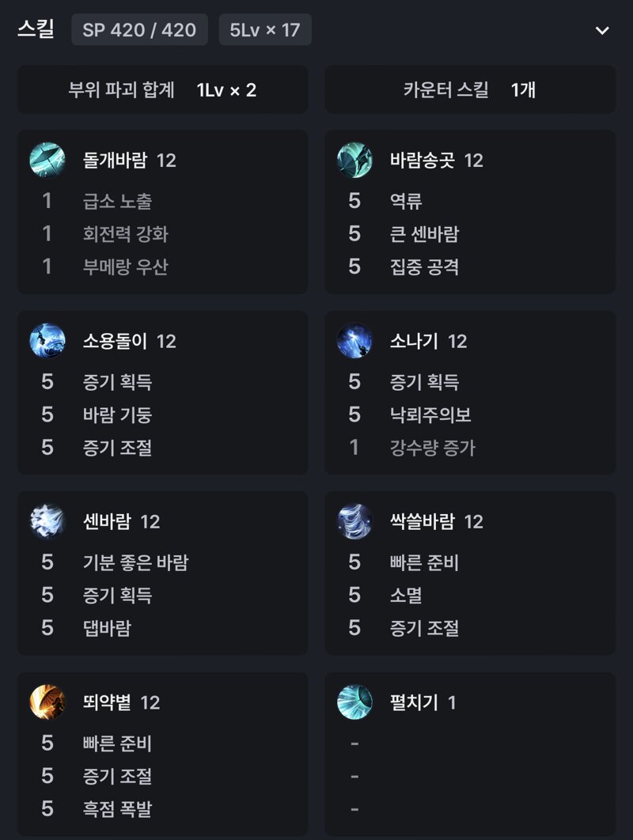Select the 카운터 스킬 summary box

(x=470, y=89)
